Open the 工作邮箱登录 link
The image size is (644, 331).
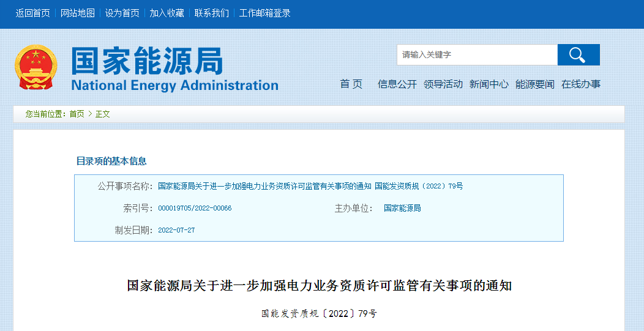265,13
